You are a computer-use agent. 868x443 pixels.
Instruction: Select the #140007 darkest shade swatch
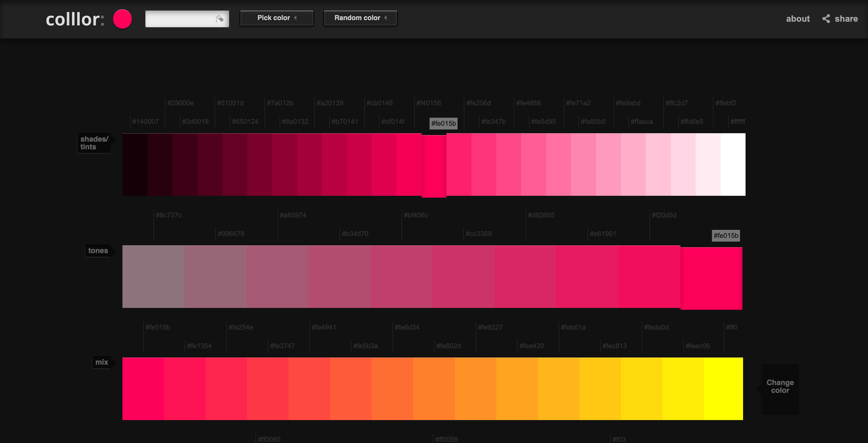click(135, 164)
